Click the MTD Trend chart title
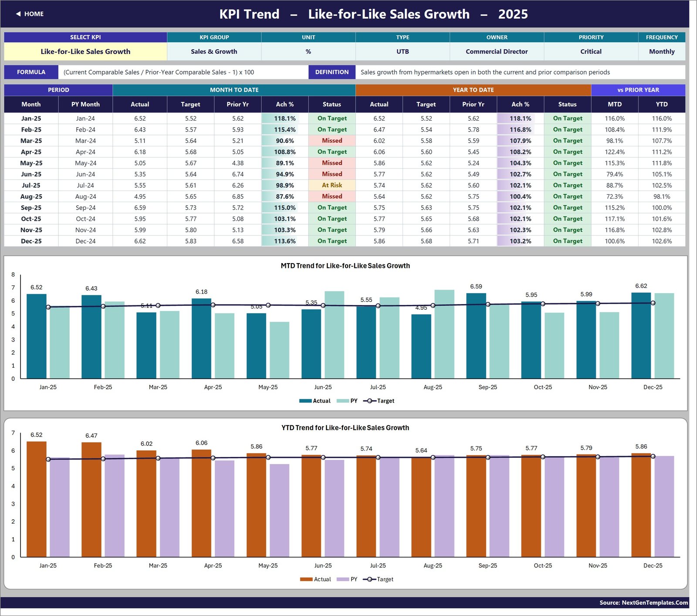This screenshot has height=616, width=697. coord(345,266)
